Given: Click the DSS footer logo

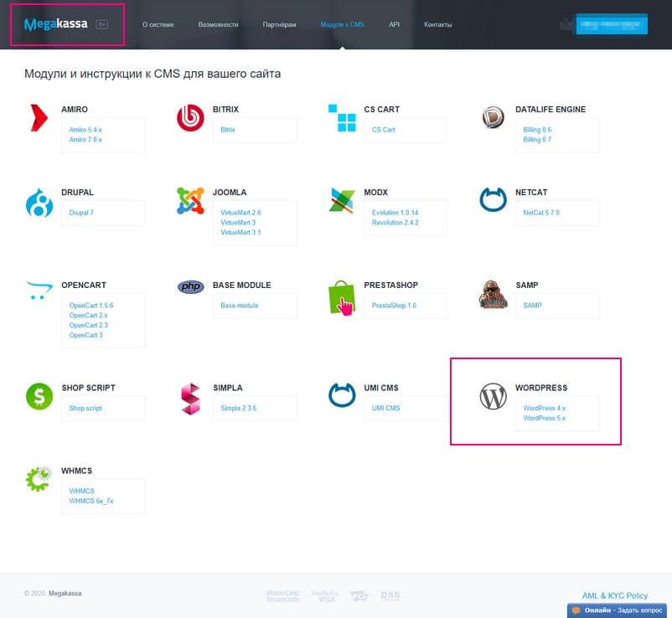Looking at the screenshot, I should 390,595.
